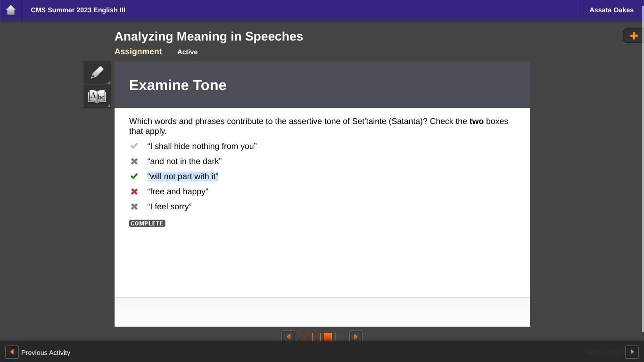
Task: Check the "I shall hide nothing from you" box
Action: [134, 146]
